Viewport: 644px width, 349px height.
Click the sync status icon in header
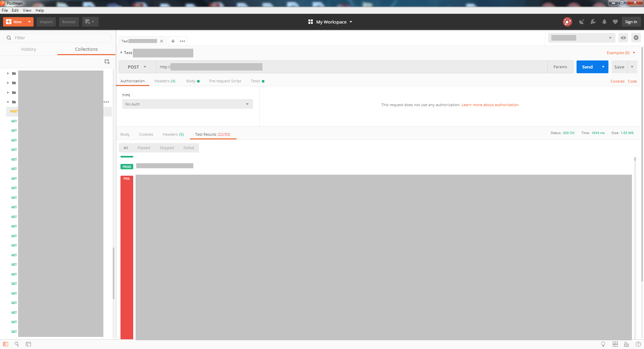click(x=567, y=22)
